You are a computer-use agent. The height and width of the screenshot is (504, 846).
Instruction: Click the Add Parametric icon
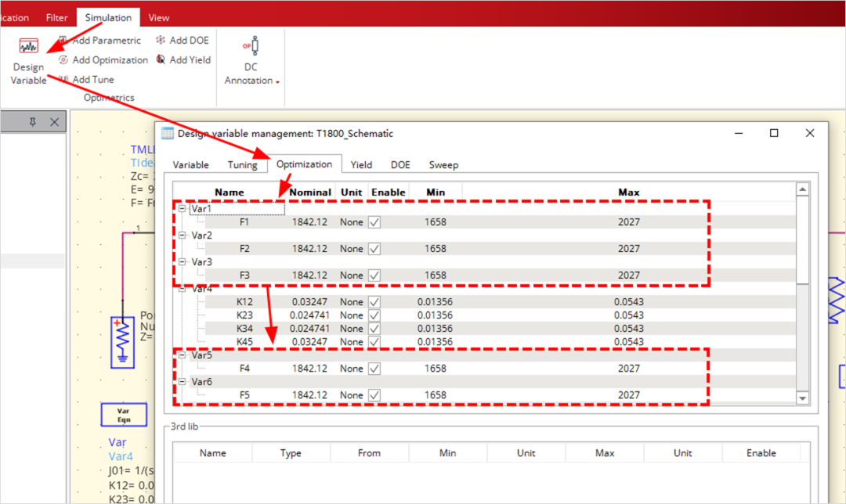coord(63,40)
